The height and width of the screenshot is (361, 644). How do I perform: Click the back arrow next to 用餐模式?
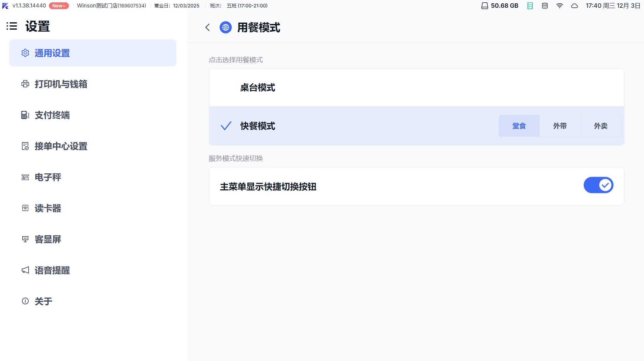click(x=207, y=27)
